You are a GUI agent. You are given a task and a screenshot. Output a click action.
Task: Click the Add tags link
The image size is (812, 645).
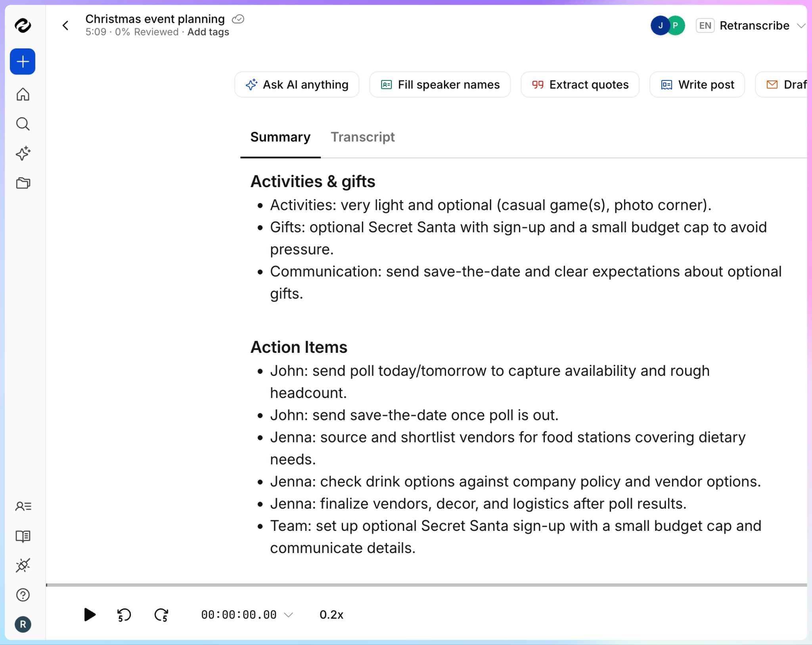[208, 32]
